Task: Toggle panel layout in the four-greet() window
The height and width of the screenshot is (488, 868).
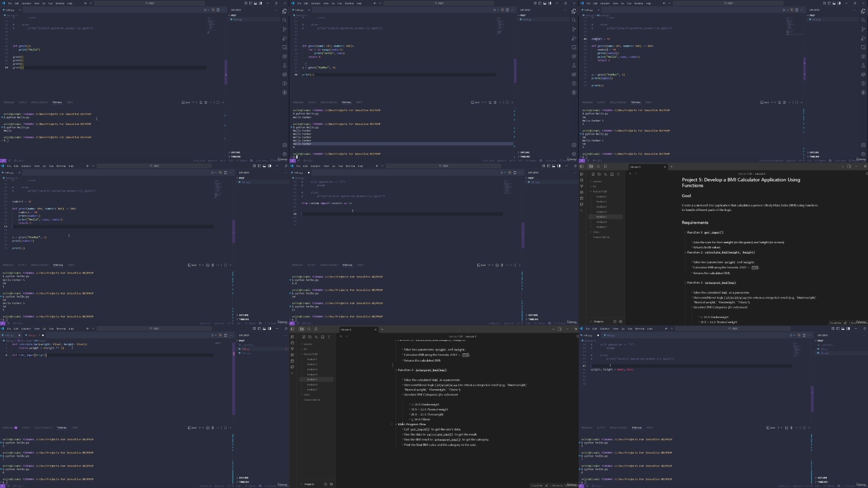Action: click(x=256, y=3)
